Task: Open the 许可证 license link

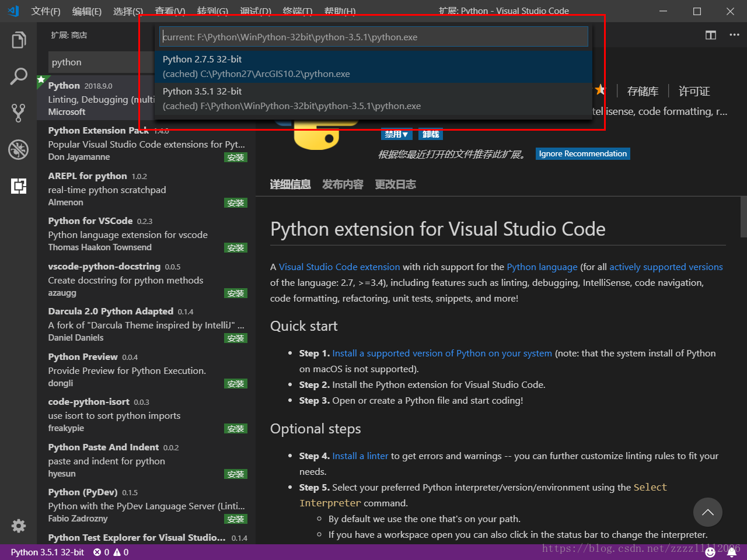Action: click(694, 92)
